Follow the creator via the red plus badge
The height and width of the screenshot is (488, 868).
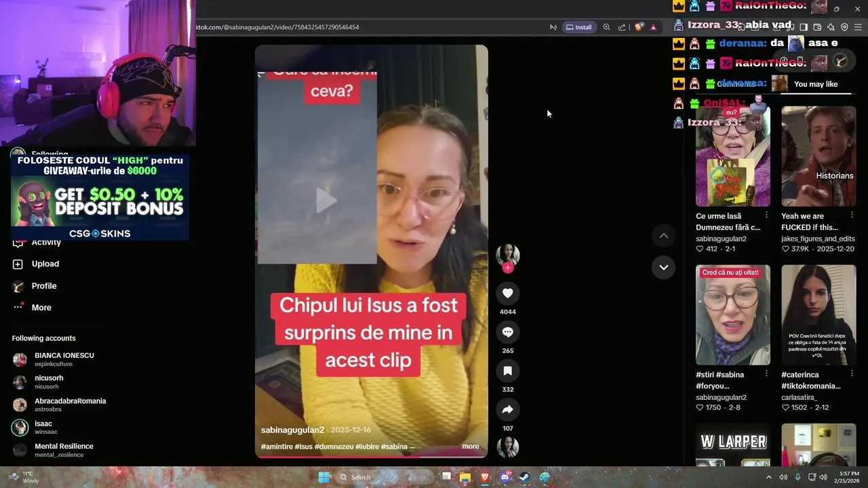click(x=508, y=268)
